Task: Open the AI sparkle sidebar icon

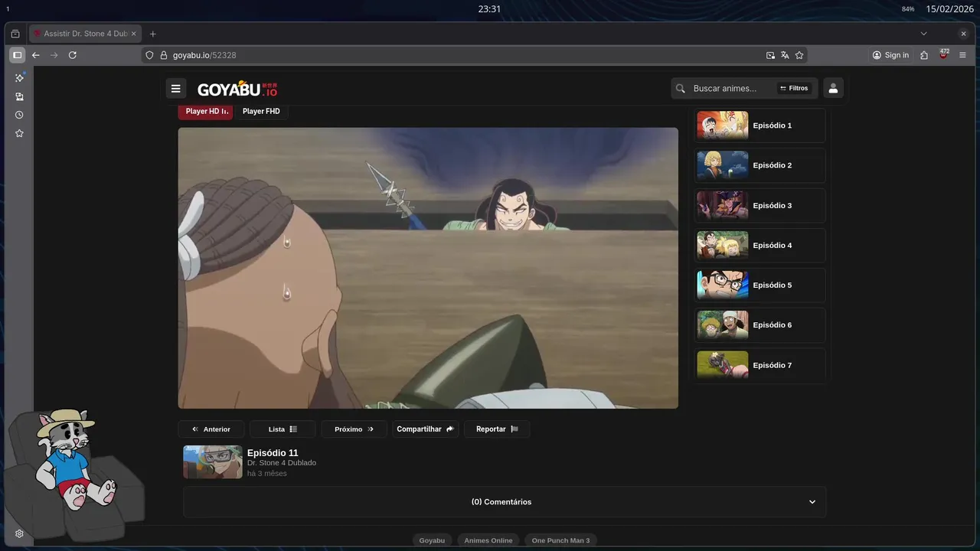Action: click(20, 77)
